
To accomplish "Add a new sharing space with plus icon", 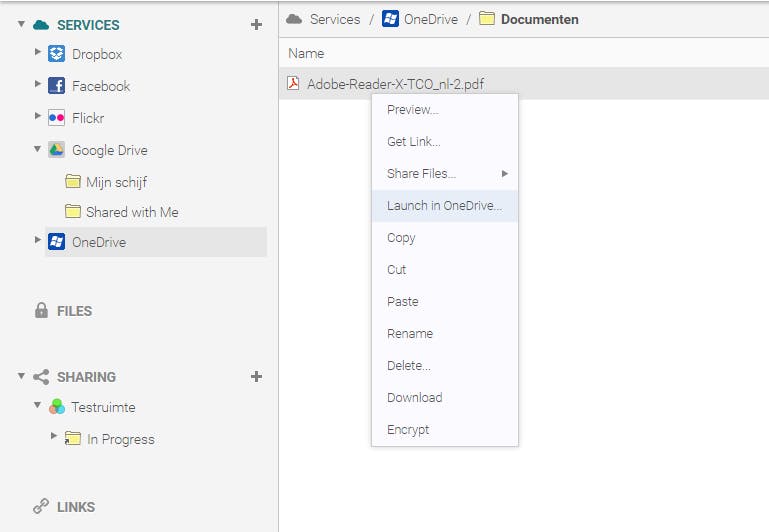I will click(256, 376).
